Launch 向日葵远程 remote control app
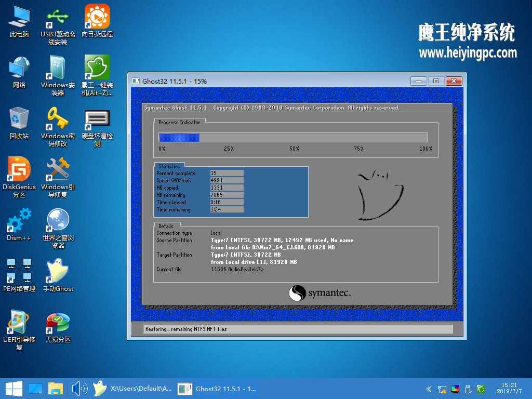 tap(97, 21)
